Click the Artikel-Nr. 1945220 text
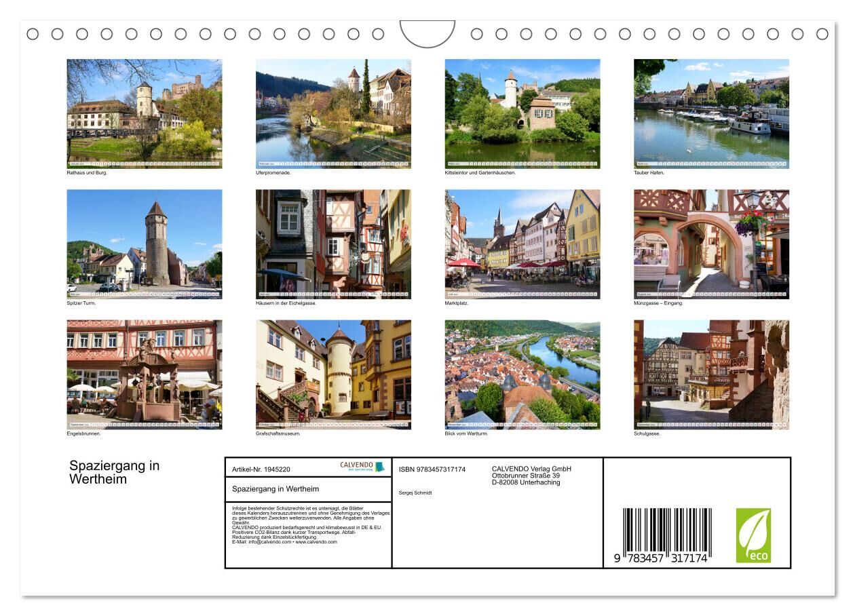855x616 pixels. click(x=261, y=469)
